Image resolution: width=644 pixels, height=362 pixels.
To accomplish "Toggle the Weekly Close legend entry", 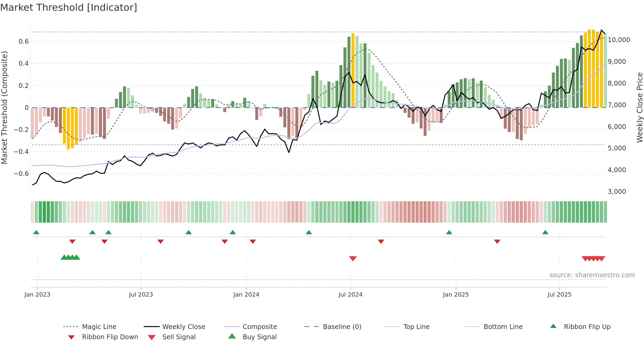I will pos(174,327).
